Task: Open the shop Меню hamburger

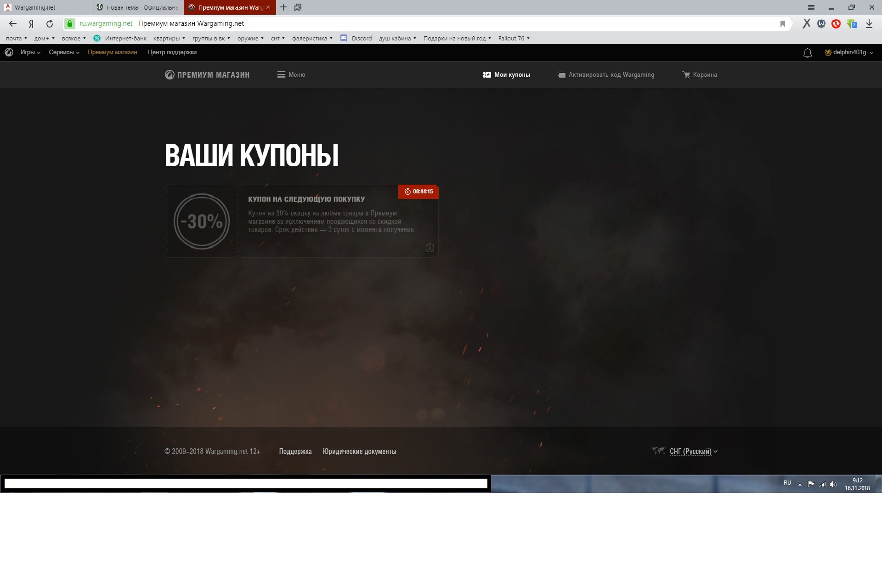Action: (291, 75)
